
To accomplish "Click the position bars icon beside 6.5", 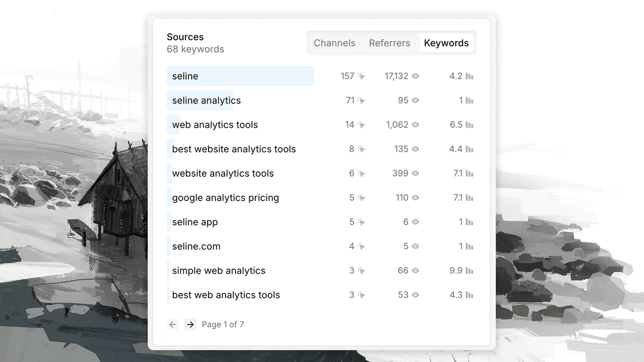I will (x=469, y=124).
